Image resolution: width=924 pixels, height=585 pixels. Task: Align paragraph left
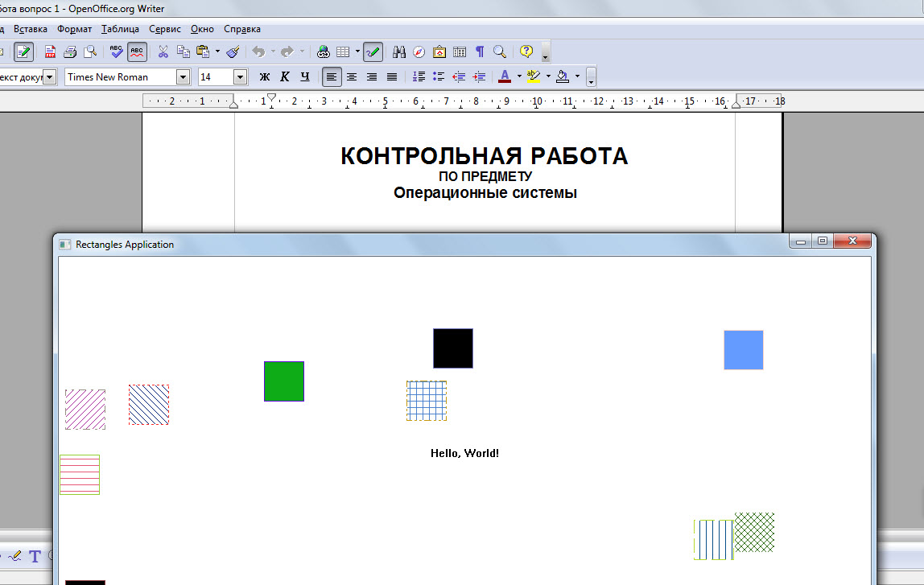coord(332,77)
